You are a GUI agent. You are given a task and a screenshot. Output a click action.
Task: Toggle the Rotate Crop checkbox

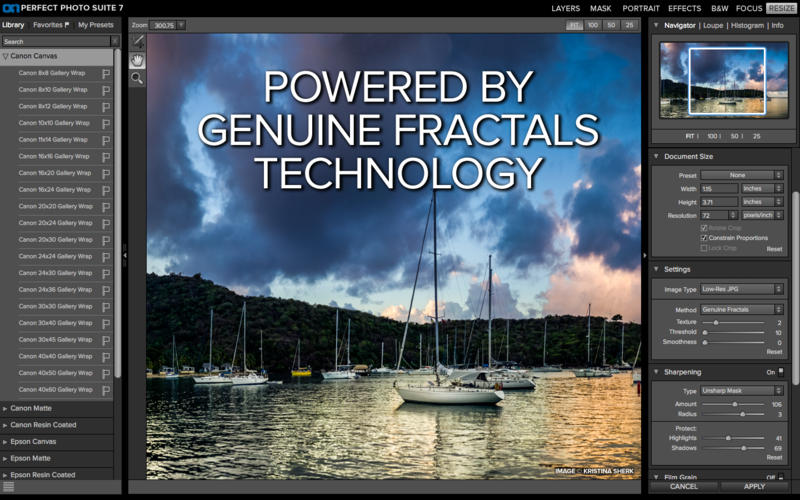(x=704, y=228)
